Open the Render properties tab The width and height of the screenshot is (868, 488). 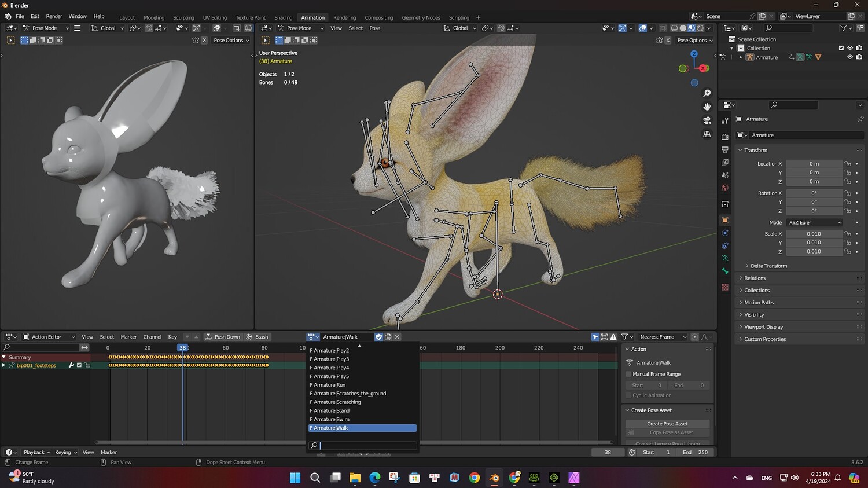pyautogui.click(x=725, y=137)
